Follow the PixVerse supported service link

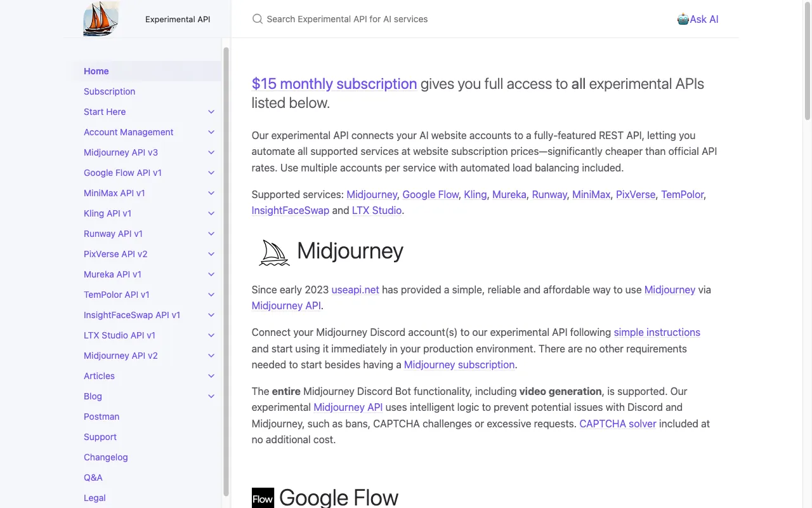(x=636, y=194)
